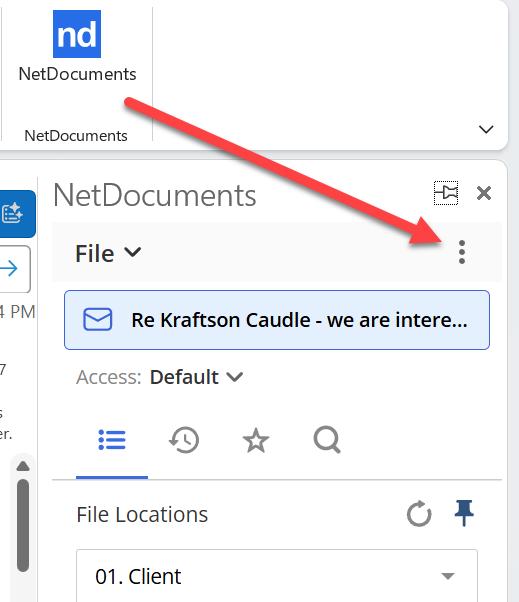Expand the 01. Client combo box
This screenshot has height=602, width=519.
[277, 576]
